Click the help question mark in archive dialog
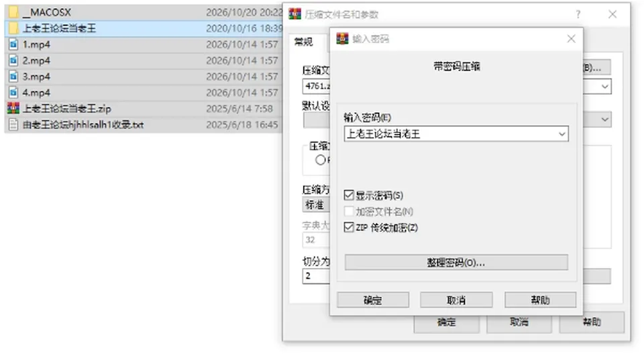The height and width of the screenshot is (354, 644). tap(578, 14)
